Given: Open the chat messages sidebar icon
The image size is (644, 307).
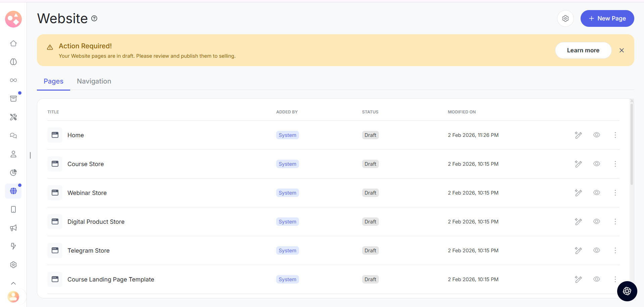Looking at the screenshot, I should [13, 136].
